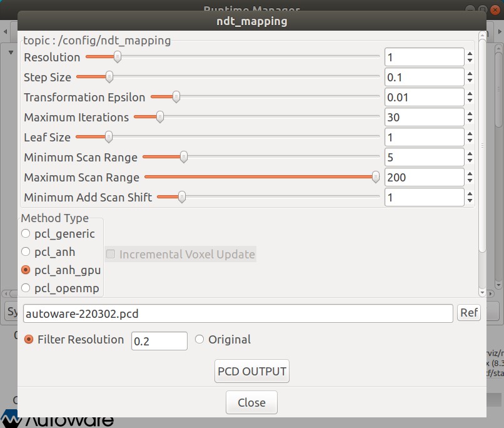This screenshot has width=504, height=428.
Task: Click the autoware-220302.pcd file path field
Action: tap(238, 313)
